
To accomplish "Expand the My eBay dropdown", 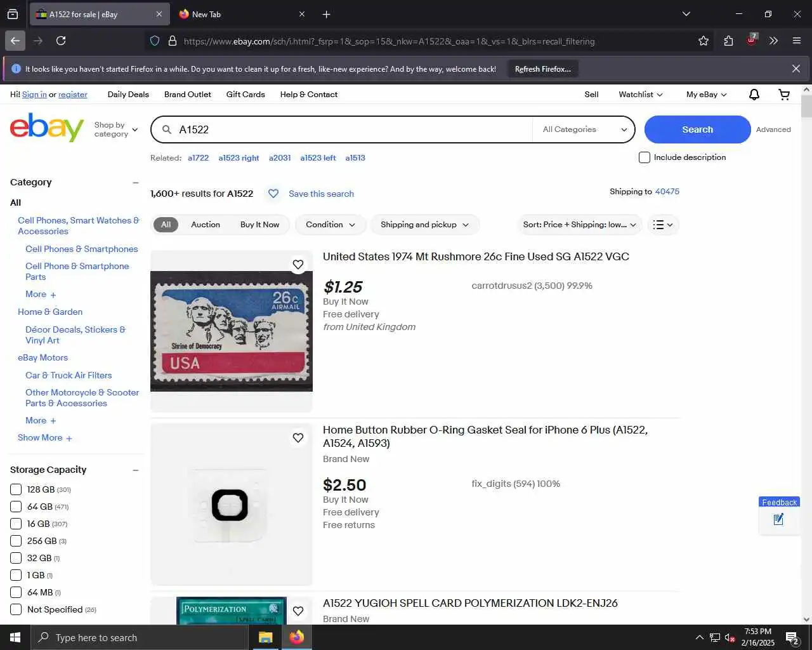I will [706, 95].
